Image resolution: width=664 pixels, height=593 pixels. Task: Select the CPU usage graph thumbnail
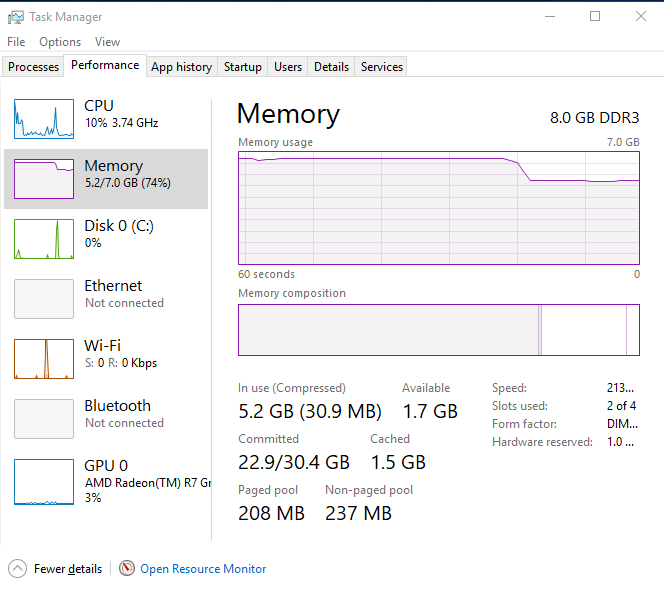pos(44,119)
